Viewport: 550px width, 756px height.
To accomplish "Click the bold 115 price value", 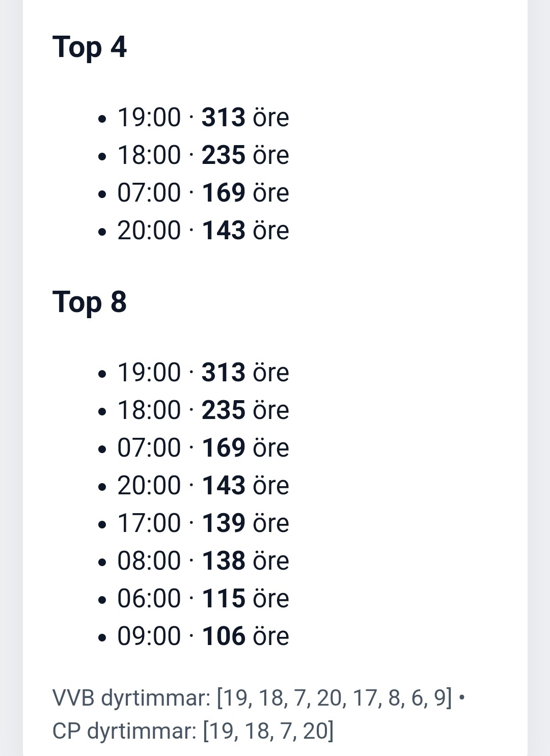I will pyautogui.click(x=224, y=599).
